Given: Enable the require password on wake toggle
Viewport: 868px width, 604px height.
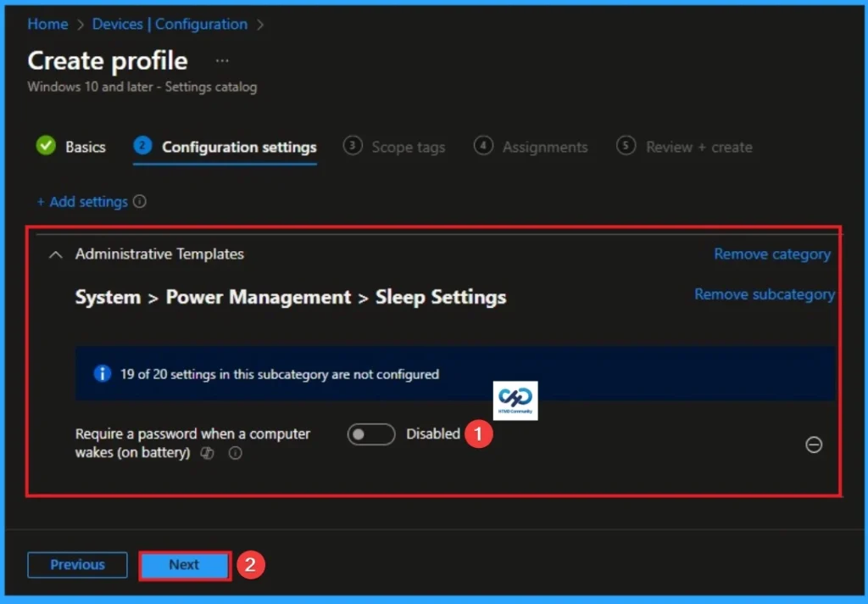Looking at the screenshot, I should pyautogui.click(x=370, y=433).
